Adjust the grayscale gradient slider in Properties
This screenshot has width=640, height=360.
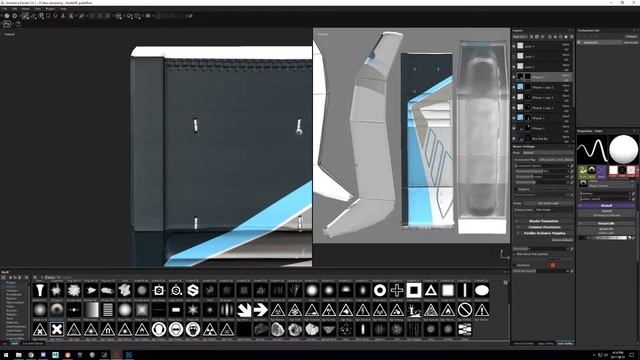[x=604, y=238]
